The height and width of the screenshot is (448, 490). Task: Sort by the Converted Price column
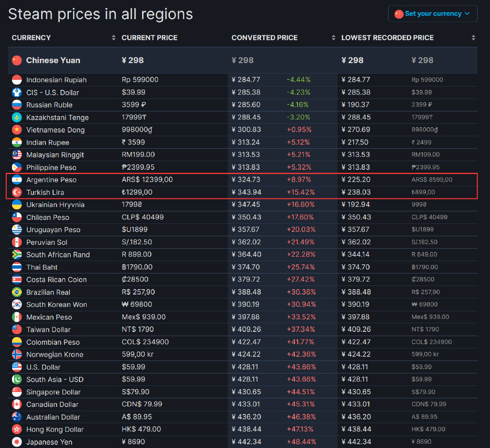[265, 38]
